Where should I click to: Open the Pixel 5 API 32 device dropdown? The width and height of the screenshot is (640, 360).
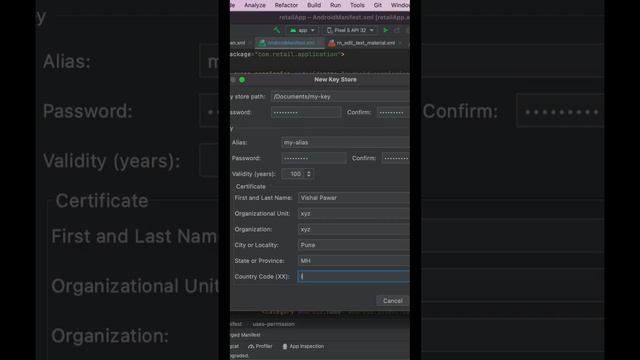click(x=350, y=30)
